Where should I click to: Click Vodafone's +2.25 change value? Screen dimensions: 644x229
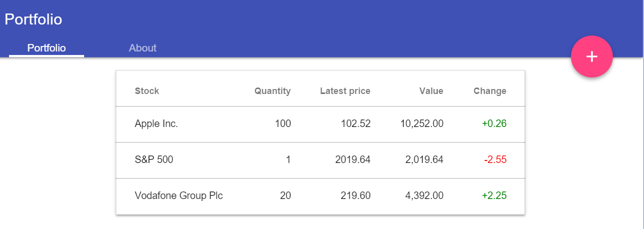[x=494, y=195]
